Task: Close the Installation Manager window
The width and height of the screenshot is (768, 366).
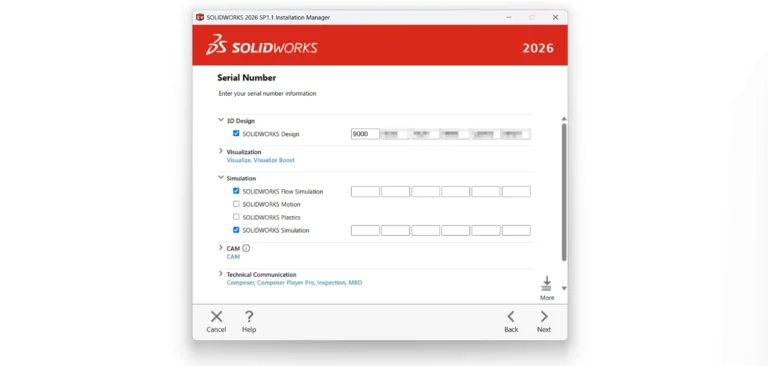Action: click(555, 17)
